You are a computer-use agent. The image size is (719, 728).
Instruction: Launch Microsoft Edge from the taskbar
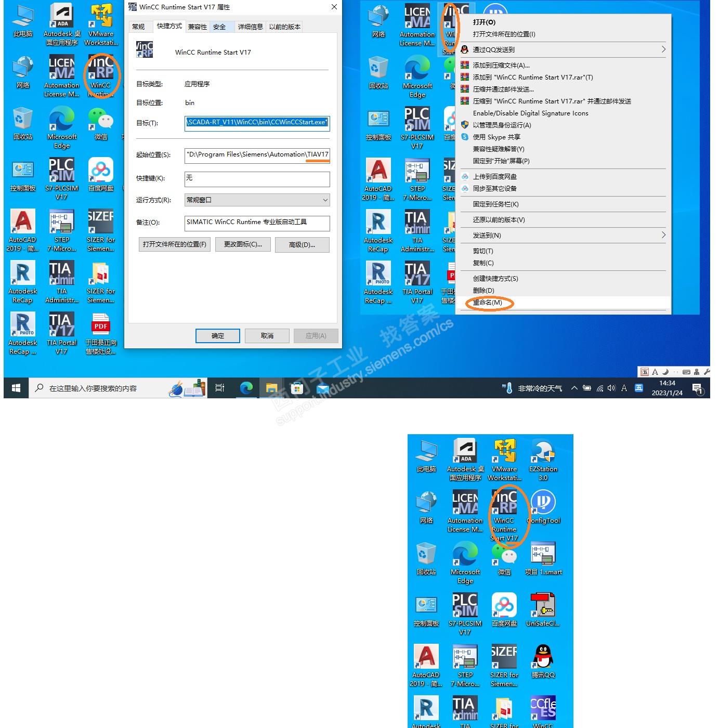coord(246,388)
